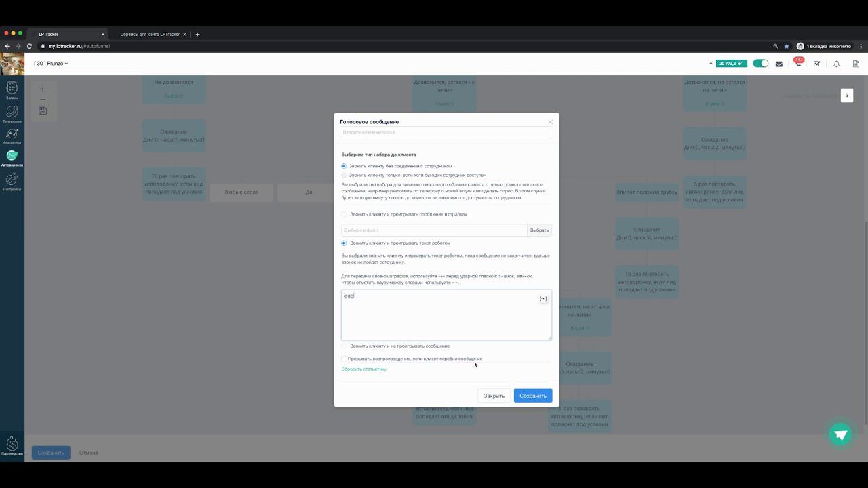Bookmark page with star icon
Image resolution: width=868 pixels, height=488 pixels.
tap(787, 46)
